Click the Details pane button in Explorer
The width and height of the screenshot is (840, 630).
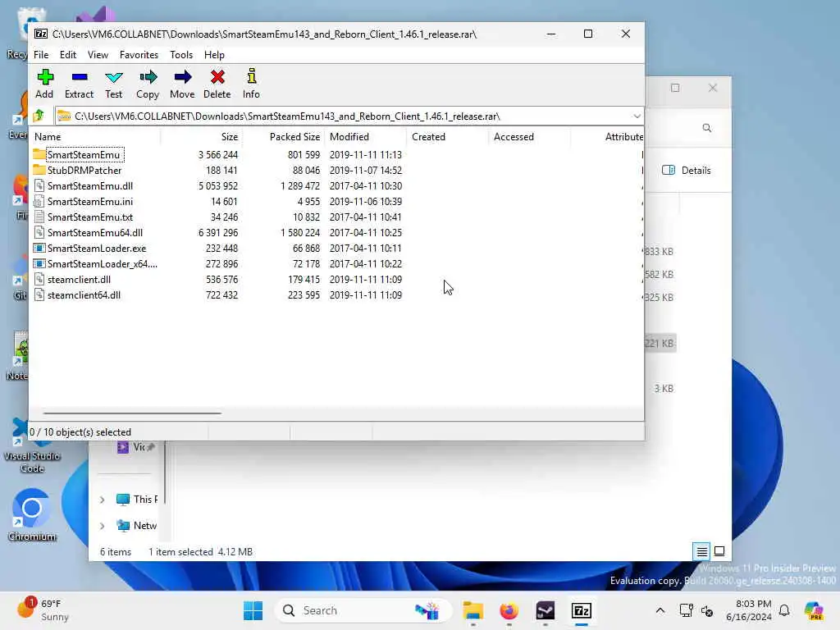click(687, 171)
